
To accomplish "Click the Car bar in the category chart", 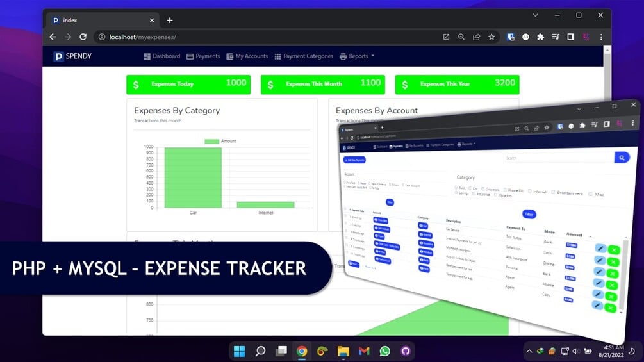I will point(193,177).
